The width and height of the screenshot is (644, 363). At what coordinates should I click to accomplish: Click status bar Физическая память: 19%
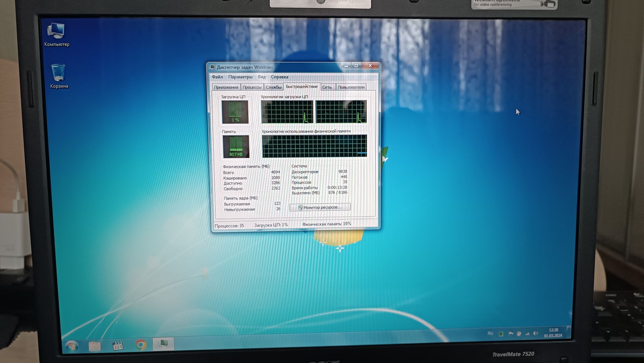tap(327, 224)
